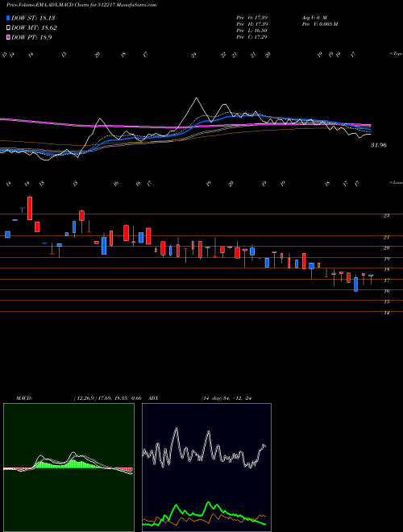Click the '<Lows' label at the right edge
Viewport: 403px width, 532px height.
[x=397, y=183]
